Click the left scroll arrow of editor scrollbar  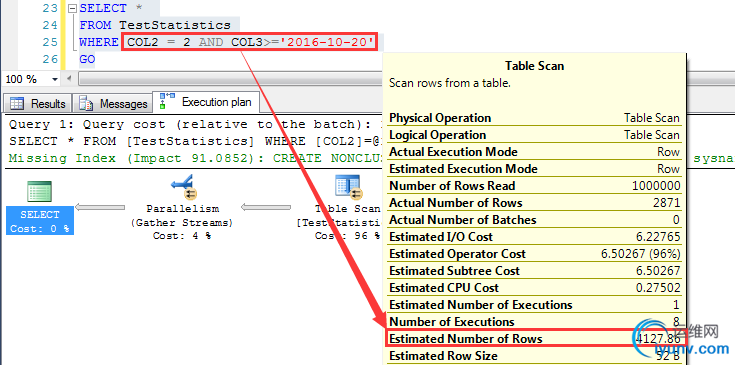point(69,79)
